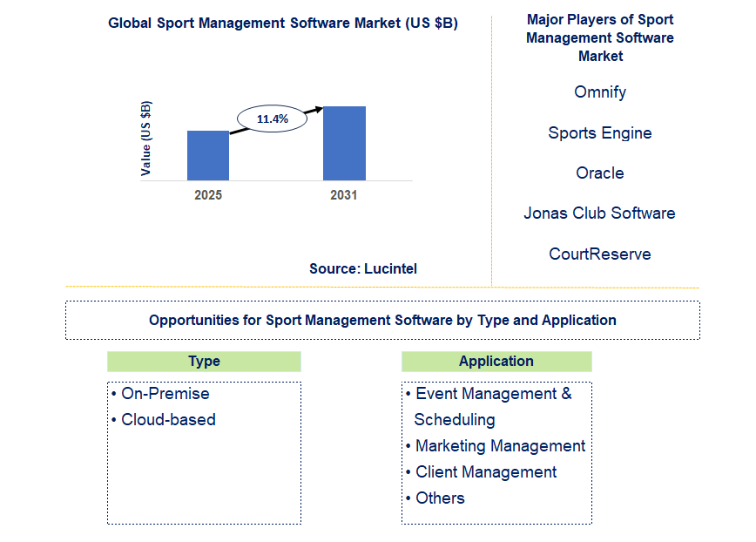This screenshot has height=542, width=756.
Task: Click the '2025' axis label
Action: (208, 195)
